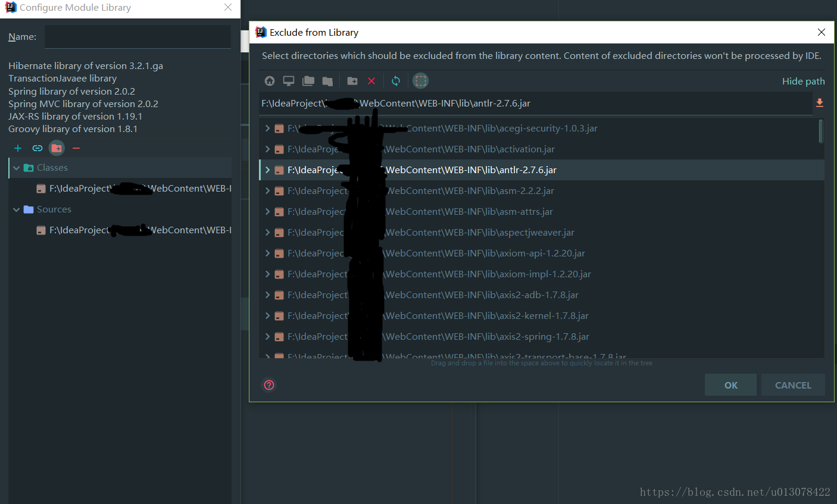This screenshot has height=504, width=837.
Task: Expand the axis2-adb-1.7.8.jar node
Action: [x=267, y=295]
